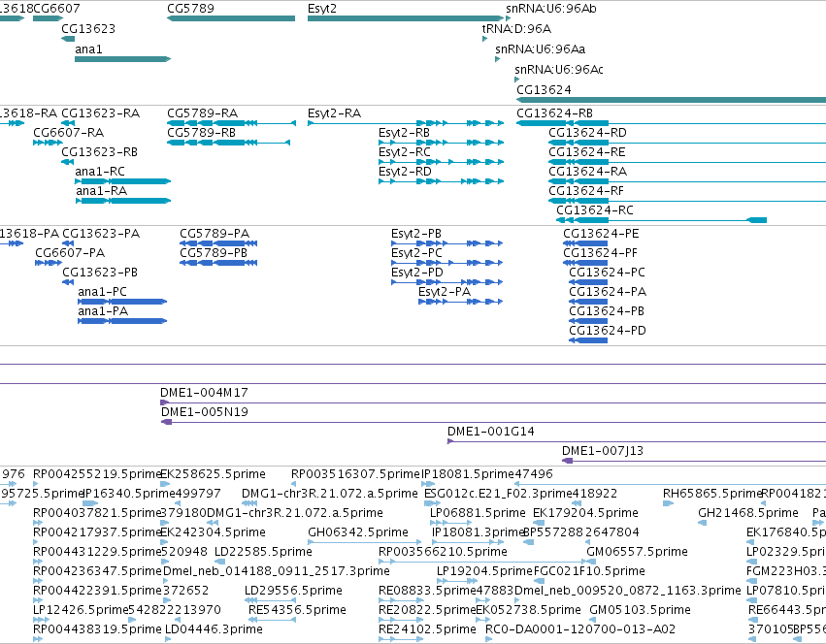The width and height of the screenshot is (826, 644).
Task: Click CDS CG13624-PD
Action: 608,332
